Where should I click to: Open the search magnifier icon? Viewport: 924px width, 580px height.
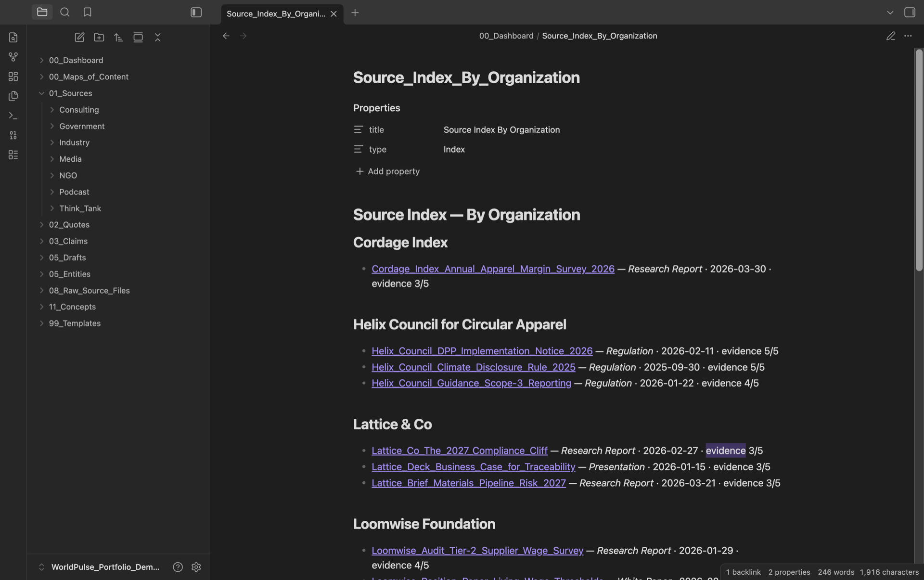(64, 12)
